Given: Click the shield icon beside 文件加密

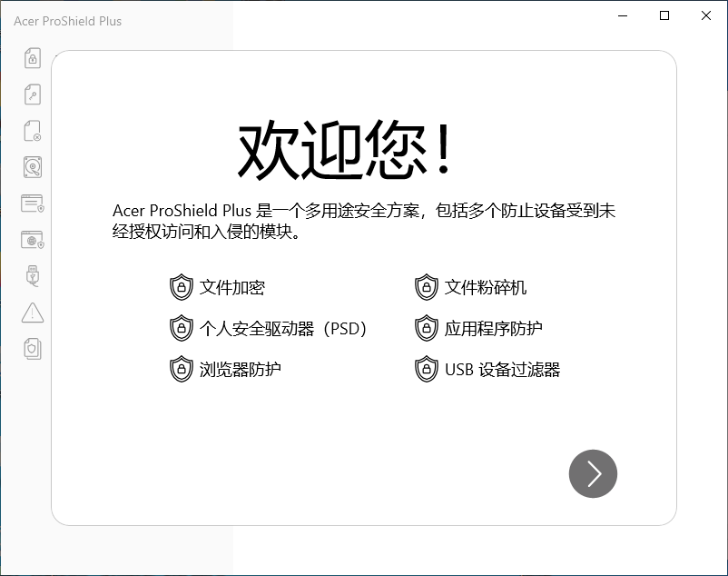Looking at the screenshot, I should coord(182,287).
